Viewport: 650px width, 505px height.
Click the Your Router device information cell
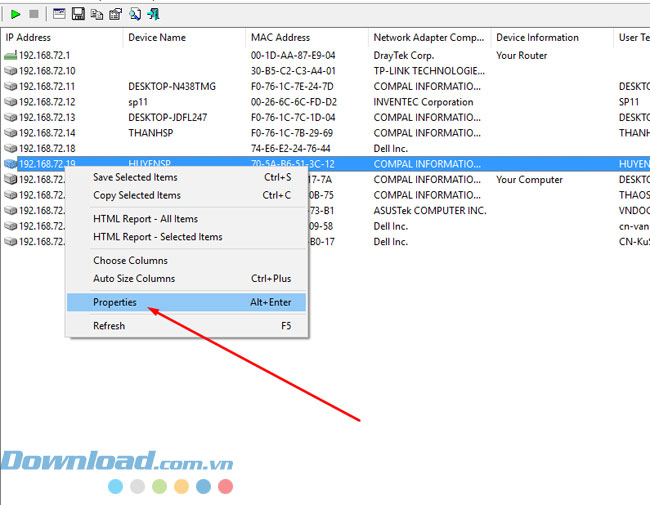(x=521, y=55)
